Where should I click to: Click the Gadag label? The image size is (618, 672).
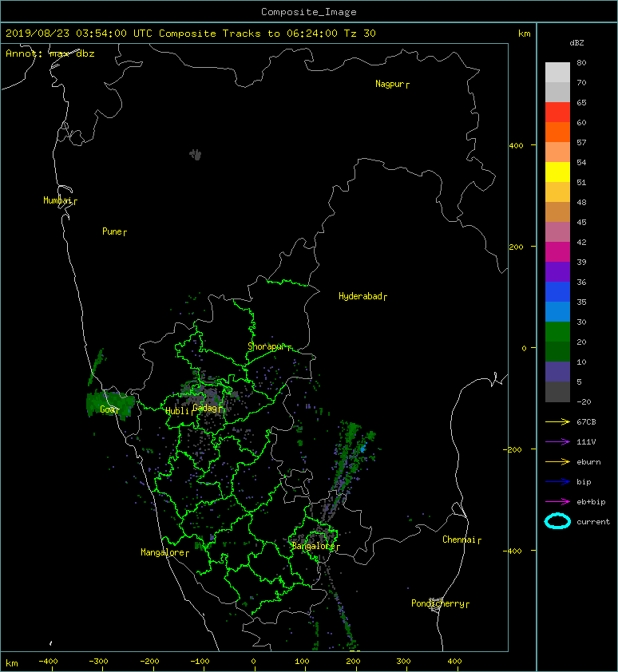pos(205,408)
